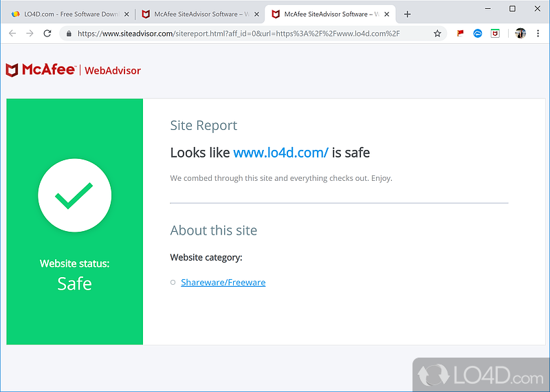The height and width of the screenshot is (392, 550).
Task: Click the Website category label
Action: tap(206, 257)
